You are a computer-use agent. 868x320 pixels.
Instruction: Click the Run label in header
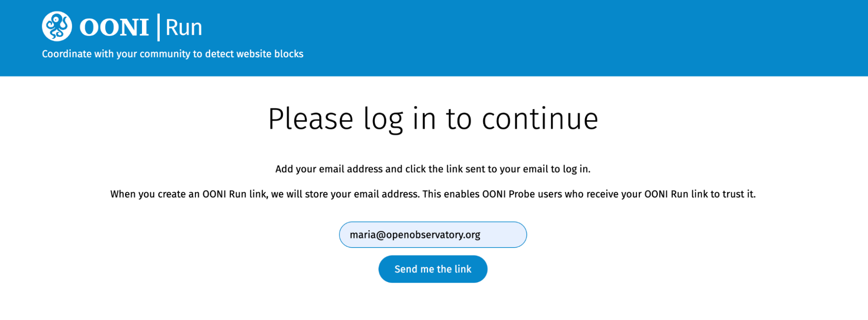click(x=184, y=28)
